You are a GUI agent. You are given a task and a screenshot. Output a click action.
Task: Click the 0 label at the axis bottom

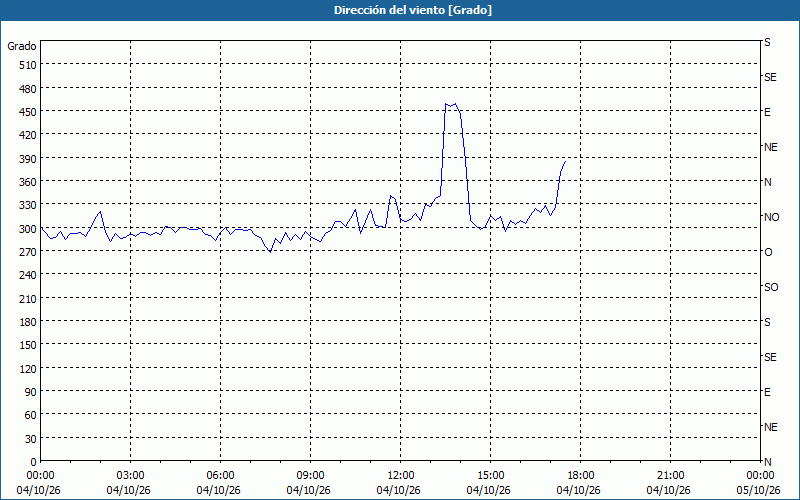(x=34, y=462)
